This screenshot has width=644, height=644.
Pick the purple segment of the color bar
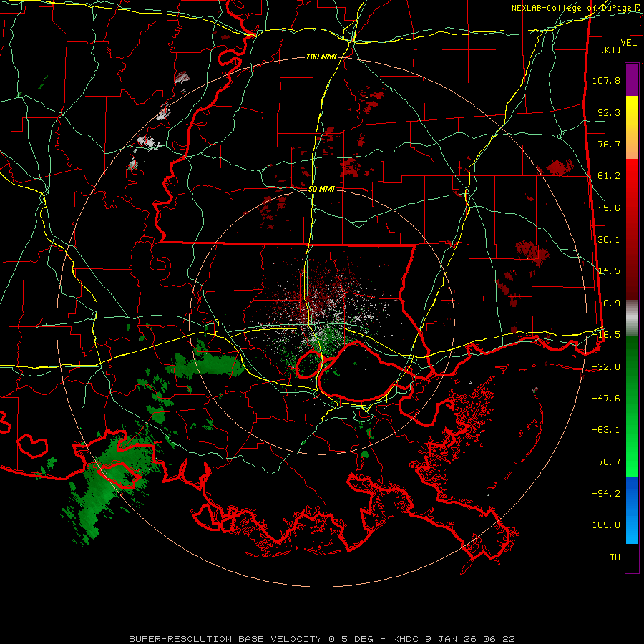[x=632, y=79]
